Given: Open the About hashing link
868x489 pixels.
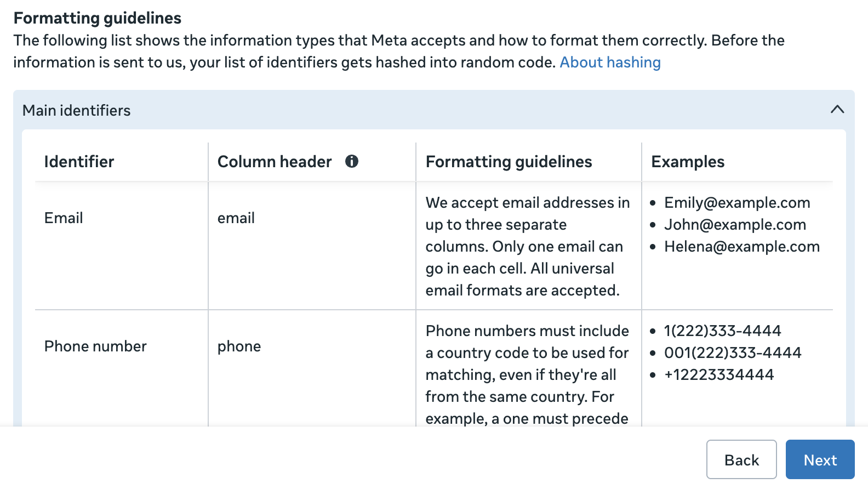Looking at the screenshot, I should click(610, 62).
